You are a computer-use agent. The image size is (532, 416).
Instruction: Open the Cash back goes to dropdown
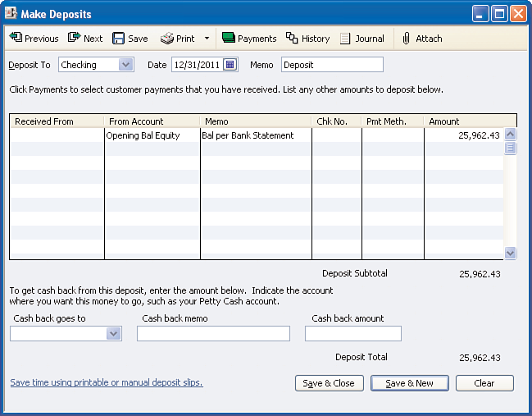(114, 333)
